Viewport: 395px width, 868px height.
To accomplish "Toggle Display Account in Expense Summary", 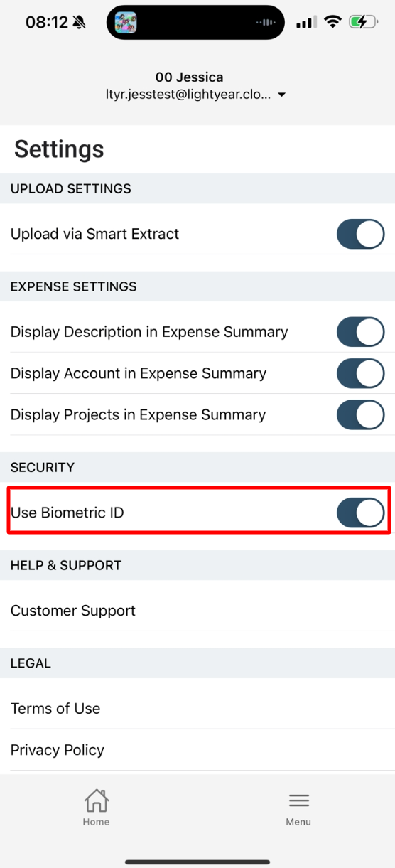I will (x=360, y=373).
